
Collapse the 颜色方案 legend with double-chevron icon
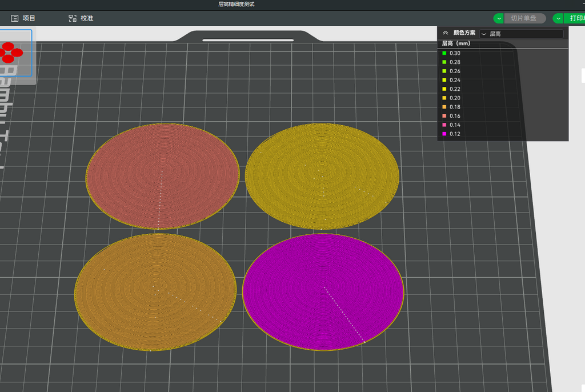(x=445, y=33)
